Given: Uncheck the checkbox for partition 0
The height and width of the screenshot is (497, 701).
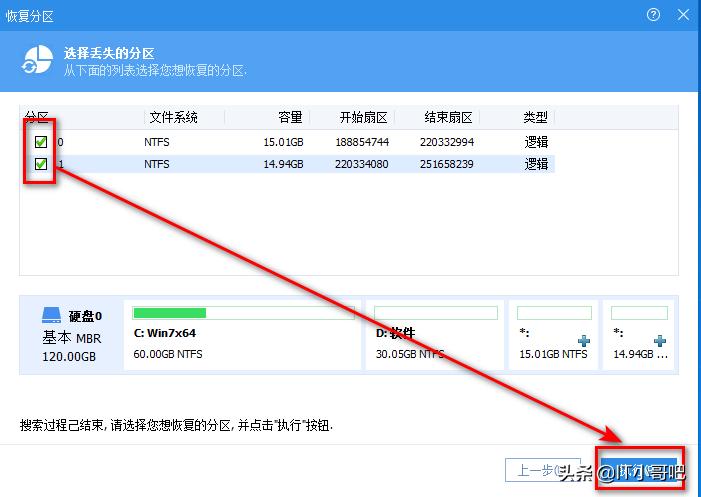Looking at the screenshot, I should click(x=41, y=142).
